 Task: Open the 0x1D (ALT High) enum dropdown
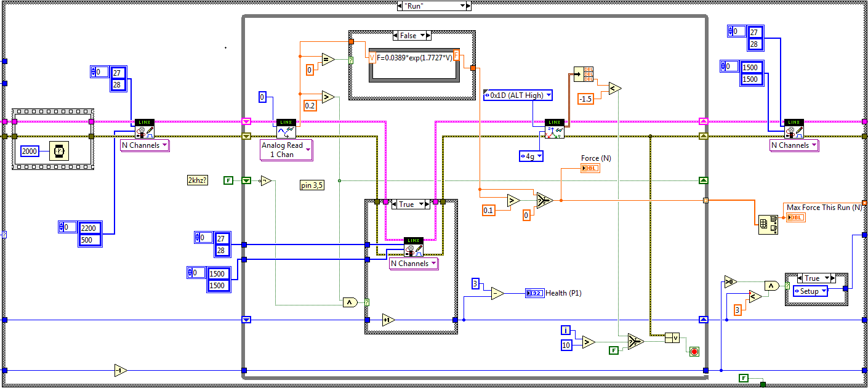pyautogui.click(x=518, y=95)
